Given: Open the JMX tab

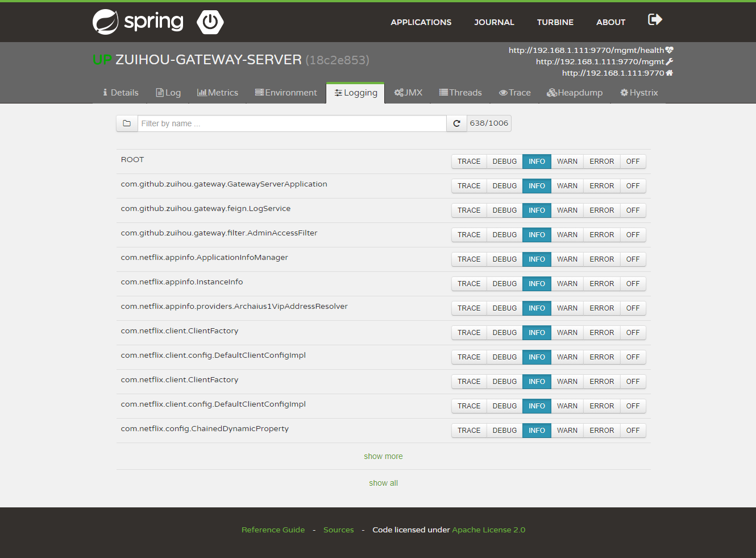Looking at the screenshot, I should click(408, 93).
